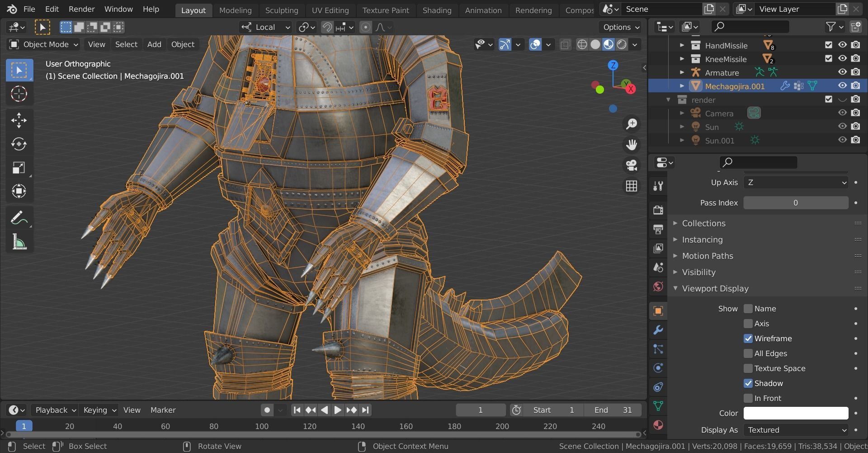Uncheck the Shadow checkbox
The image size is (868, 453).
click(x=748, y=383)
